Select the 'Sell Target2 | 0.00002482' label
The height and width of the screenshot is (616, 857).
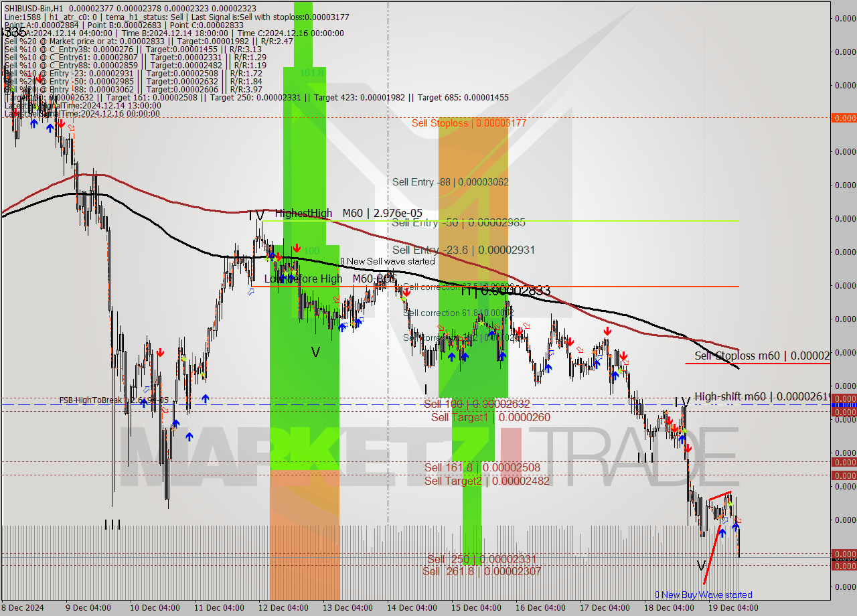(x=487, y=481)
